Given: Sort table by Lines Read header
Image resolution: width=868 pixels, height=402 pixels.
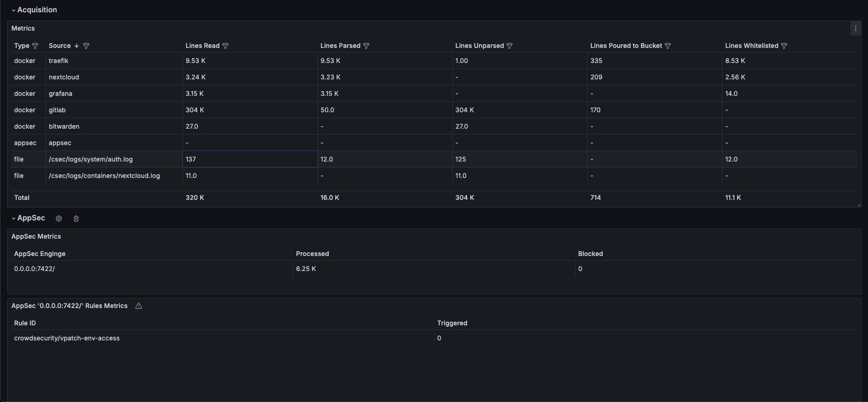Looking at the screenshot, I should [202, 46].
